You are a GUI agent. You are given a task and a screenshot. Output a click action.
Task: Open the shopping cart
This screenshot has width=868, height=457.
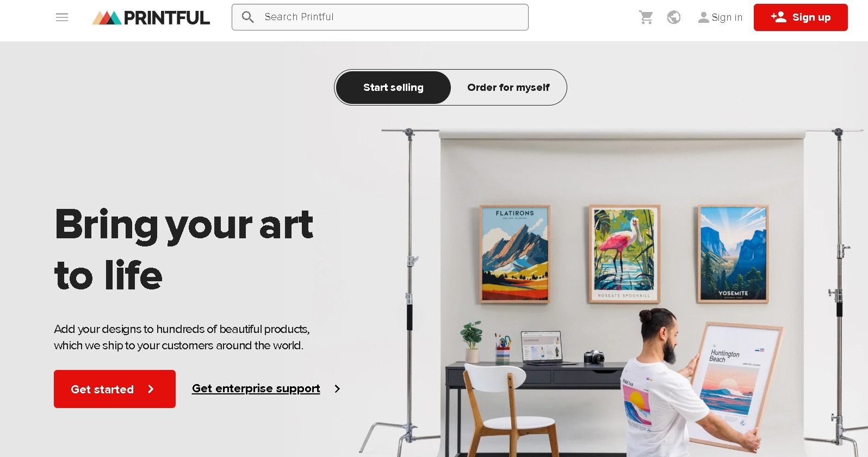(x=646, y=17)
